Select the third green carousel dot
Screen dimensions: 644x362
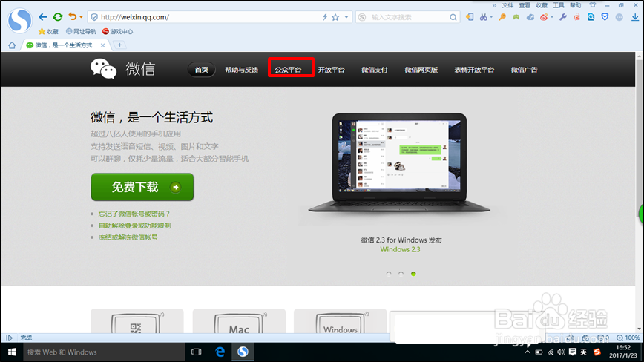[x=413, y=274]
